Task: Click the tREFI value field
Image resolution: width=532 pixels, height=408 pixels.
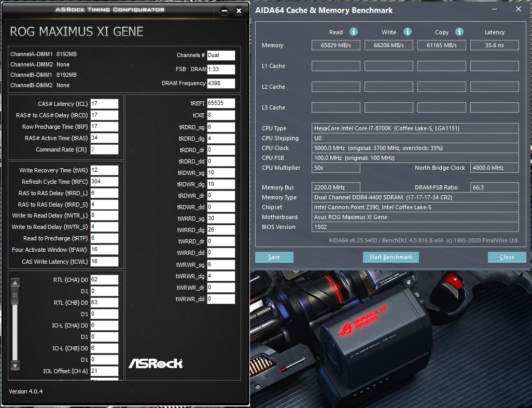Action: point(221,103)
